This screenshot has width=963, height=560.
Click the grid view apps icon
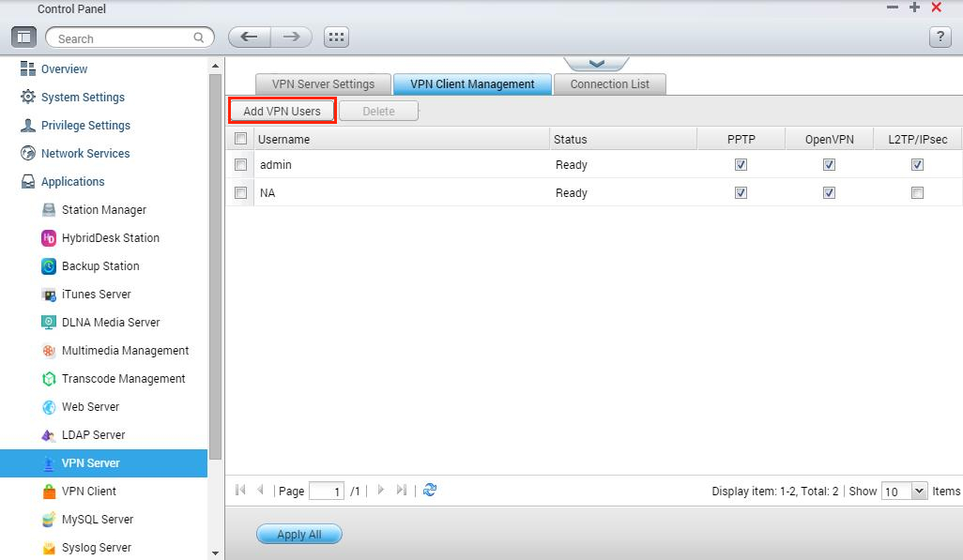point(336,38)
